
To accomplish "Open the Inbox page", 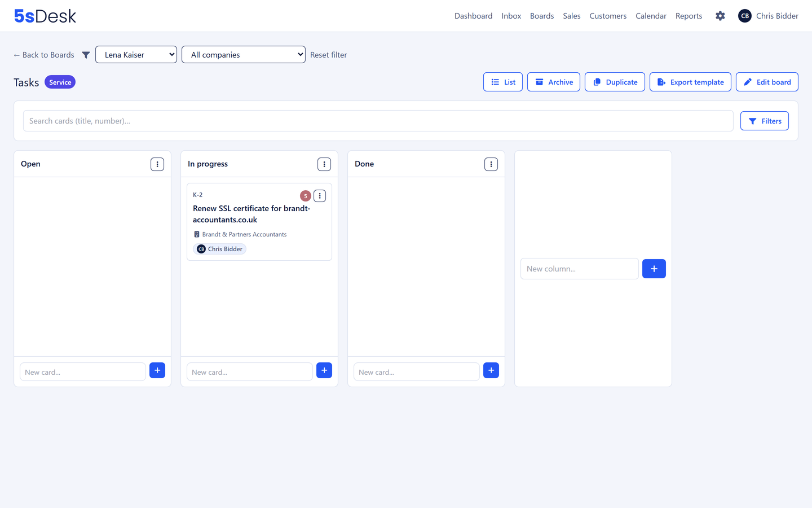I will [511, 16].
